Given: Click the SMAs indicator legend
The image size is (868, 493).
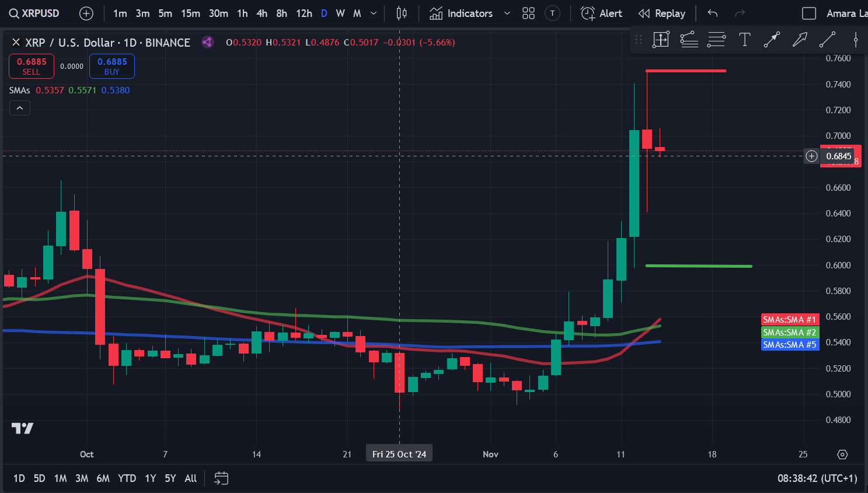Looking at the screenshot, I should 19,90.
